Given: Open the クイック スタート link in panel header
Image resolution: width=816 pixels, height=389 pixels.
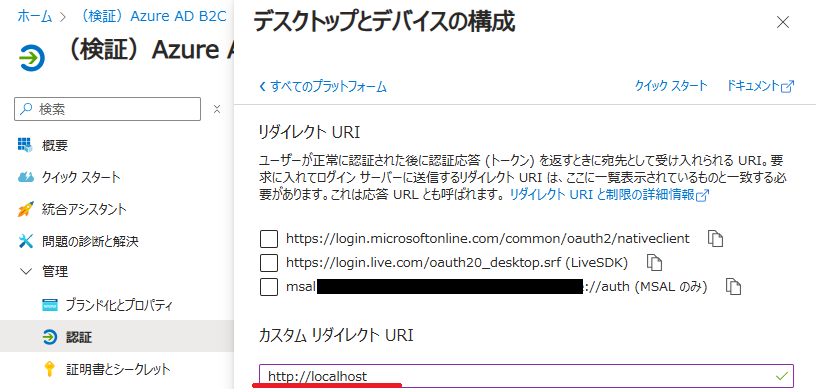Looking at the screenshot, I should click(x=671, y=85).
